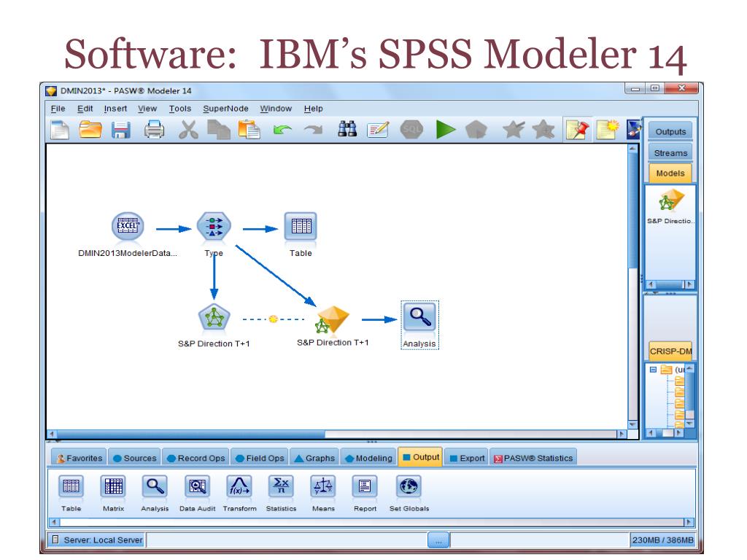Cut selection with the scissors icon
747x560 pixels.
pyautogui.click(x=189, y=130)
